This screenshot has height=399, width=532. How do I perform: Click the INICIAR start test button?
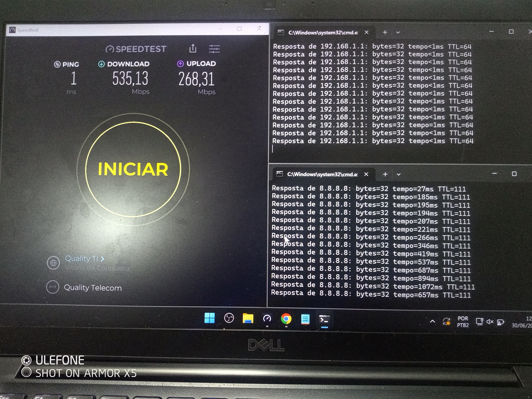133,169
